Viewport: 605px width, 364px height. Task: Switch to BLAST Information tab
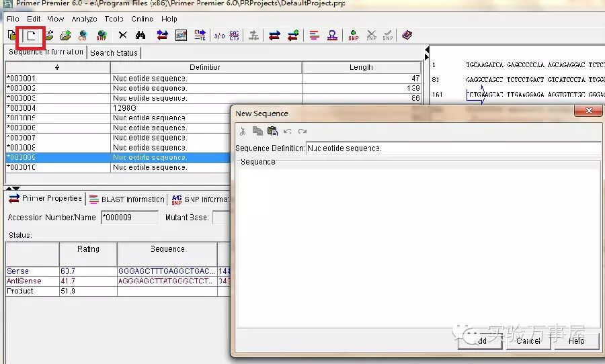(127, 199)
